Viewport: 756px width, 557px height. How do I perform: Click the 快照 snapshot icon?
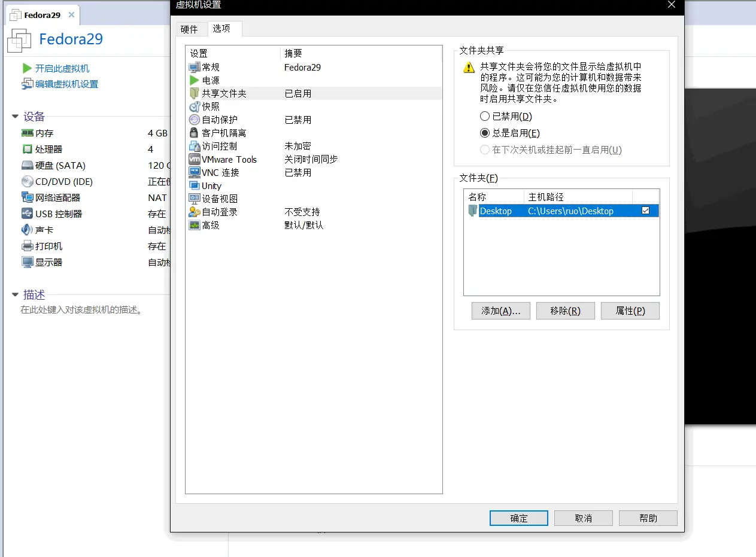[x=194, y=106]
